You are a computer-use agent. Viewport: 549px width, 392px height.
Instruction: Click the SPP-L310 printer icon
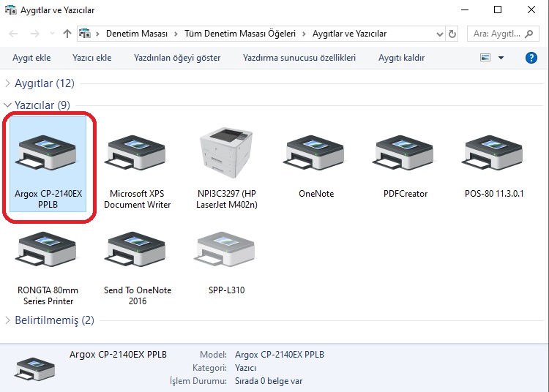pyautogui.click(x=226, y=253)
